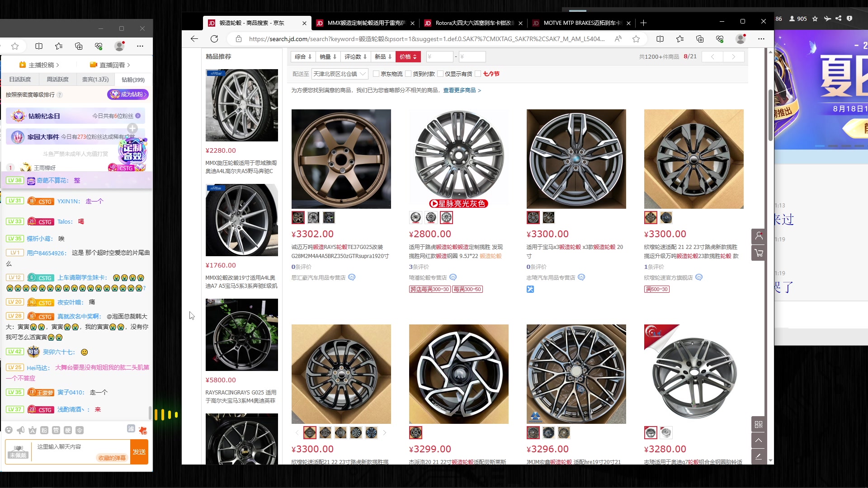Viewport: 868px width, 488px height.
Task: Click JD sidebar back-to-top arrow
Action: click(x=759, y=440)
